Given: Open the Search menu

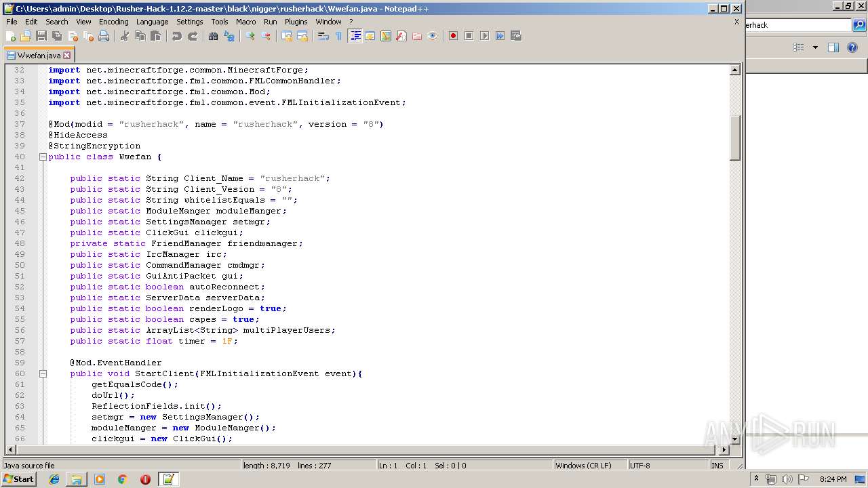Looking at the screenshot, I should (x=57, y=22).
